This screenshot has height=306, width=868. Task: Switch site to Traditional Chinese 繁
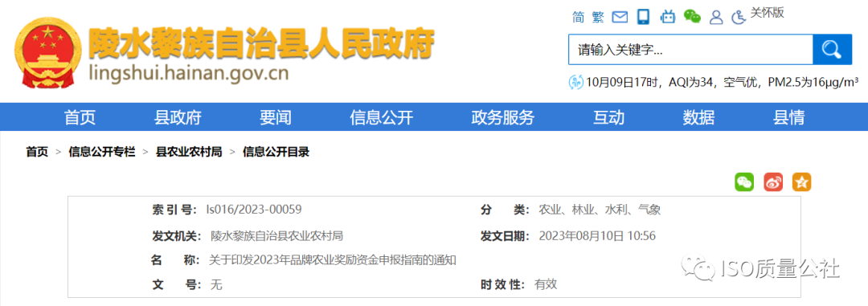click(598, 17)
